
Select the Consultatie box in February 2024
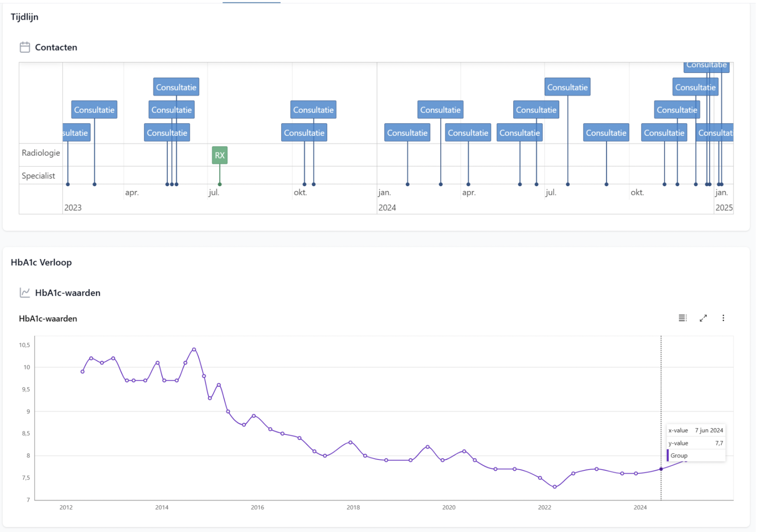coord(407,132)
